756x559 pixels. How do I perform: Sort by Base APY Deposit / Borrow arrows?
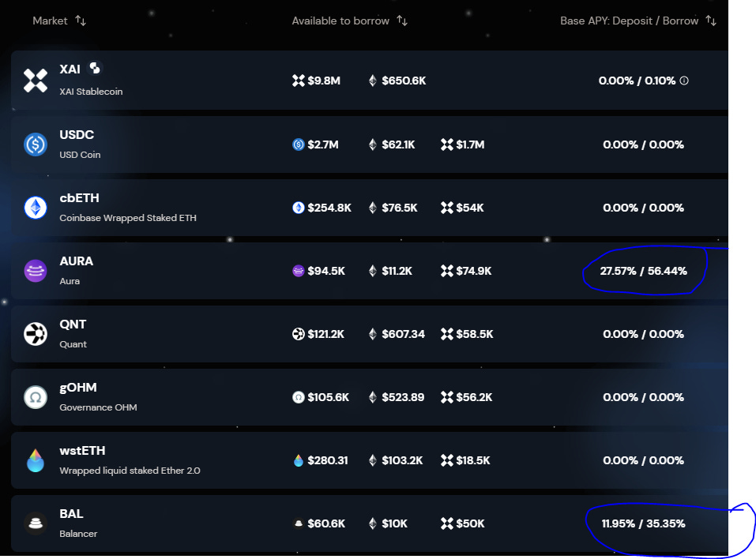click(x=711, y=21)
